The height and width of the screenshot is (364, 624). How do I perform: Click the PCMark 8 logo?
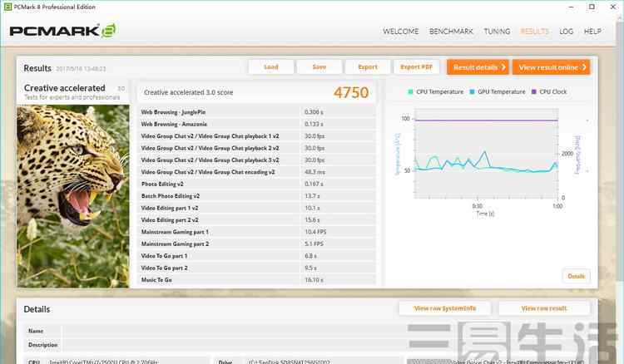pyautogui.click(x=62, y=32)
